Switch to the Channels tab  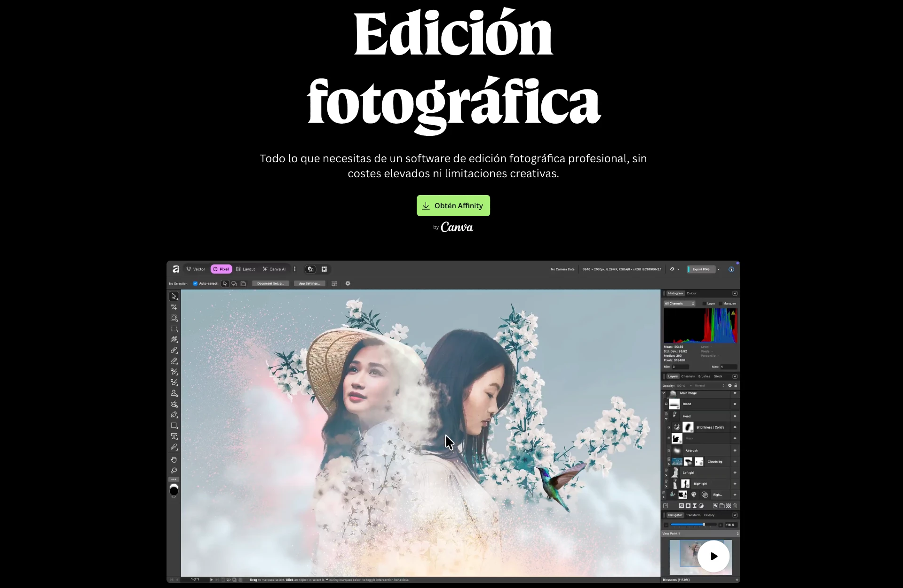[688, 376]
